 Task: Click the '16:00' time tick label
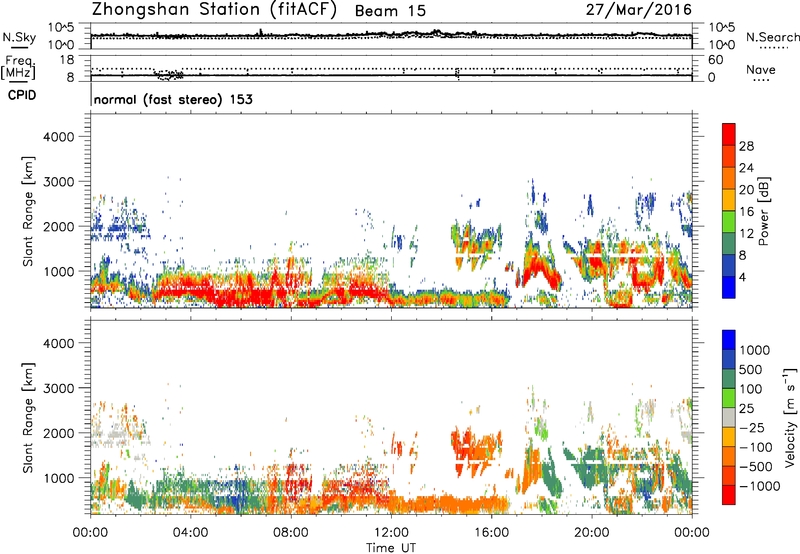(491, 533)
